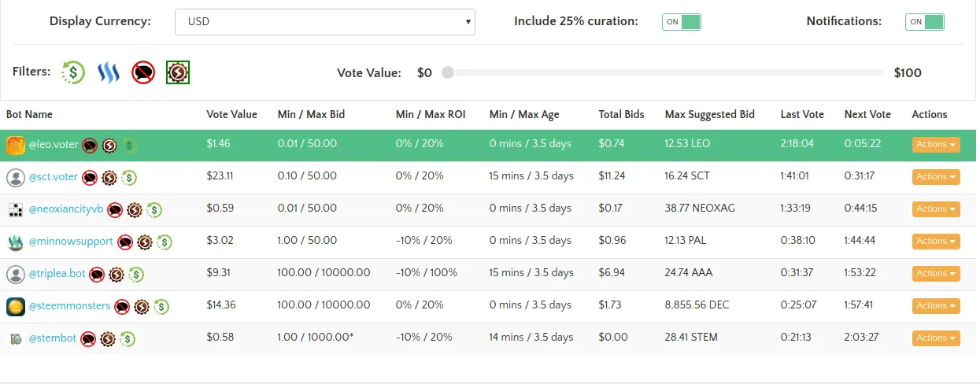Click @minnowsupport's green dollar icon

(165, 242)
